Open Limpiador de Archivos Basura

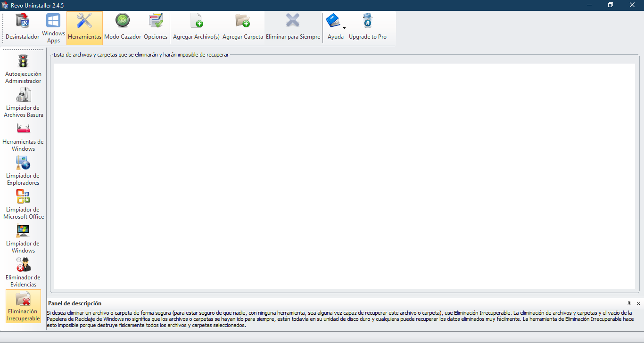pyautogui.click(x=23, y=103)
